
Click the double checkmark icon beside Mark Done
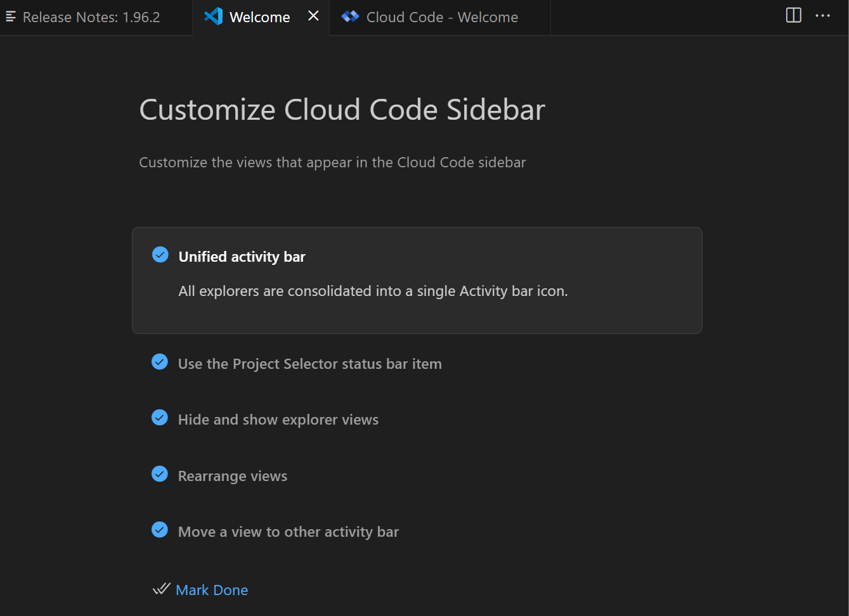tap(160, 589)
